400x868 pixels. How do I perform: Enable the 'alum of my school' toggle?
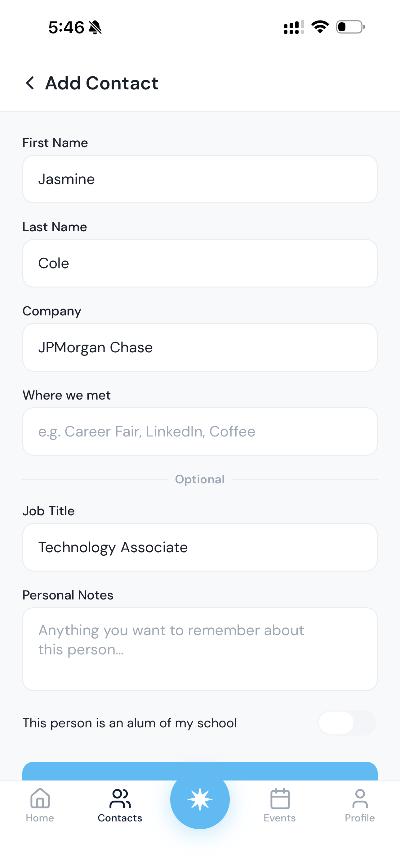point(346,722)
